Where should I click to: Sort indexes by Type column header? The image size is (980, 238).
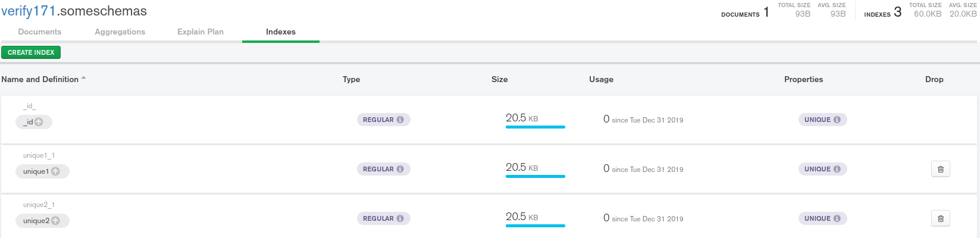[351, 79]
